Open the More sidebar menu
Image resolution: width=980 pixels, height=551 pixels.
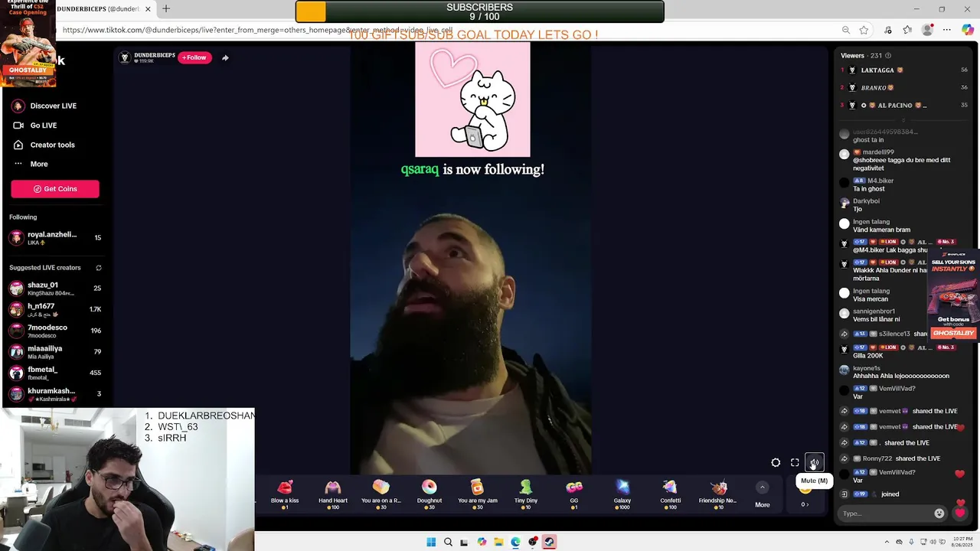39,164
